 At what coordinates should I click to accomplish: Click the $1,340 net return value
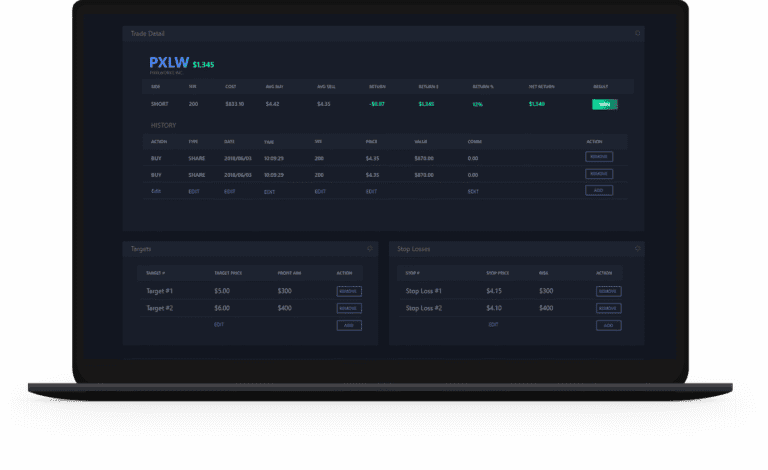[x=537, y=104]
